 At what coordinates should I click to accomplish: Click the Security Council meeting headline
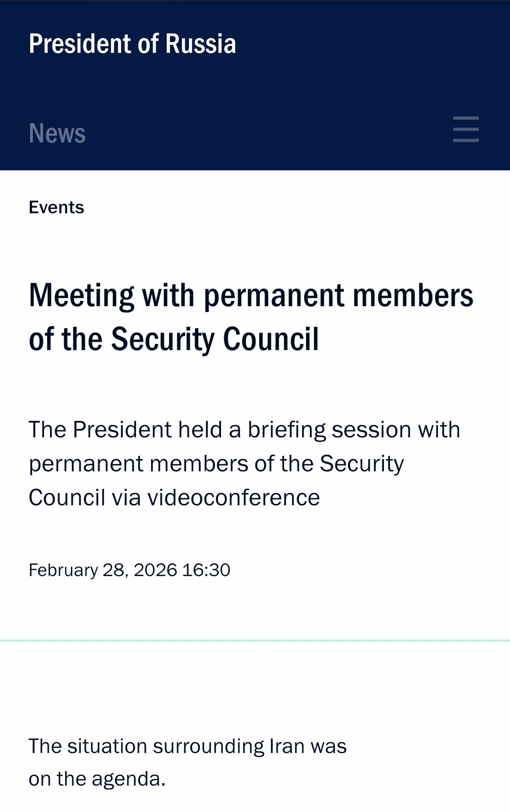coord(250,317)
